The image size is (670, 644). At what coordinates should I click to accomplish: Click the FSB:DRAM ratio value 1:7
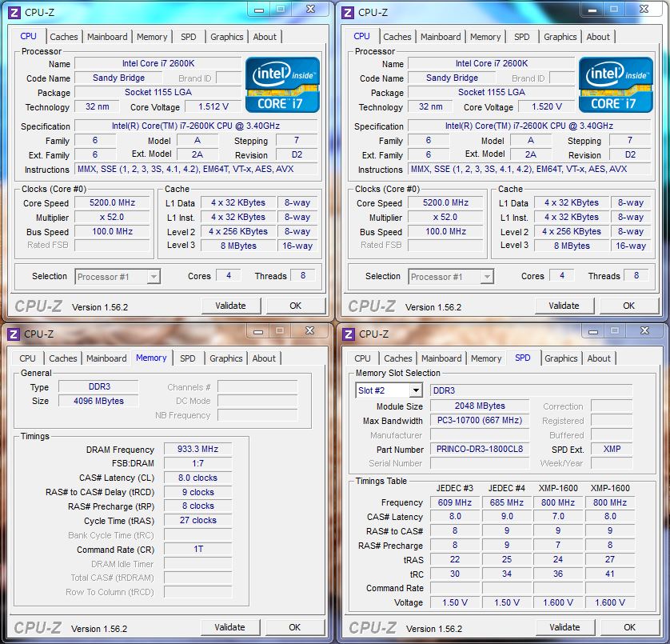197,463
